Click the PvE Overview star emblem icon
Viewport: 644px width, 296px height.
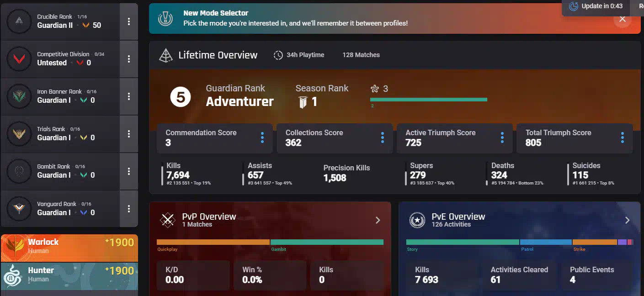point(417,220)
